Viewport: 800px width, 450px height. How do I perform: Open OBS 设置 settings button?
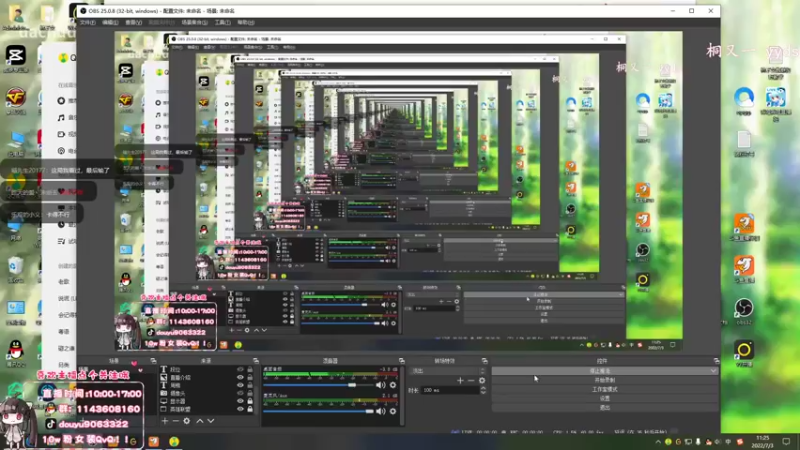[605, 398]
